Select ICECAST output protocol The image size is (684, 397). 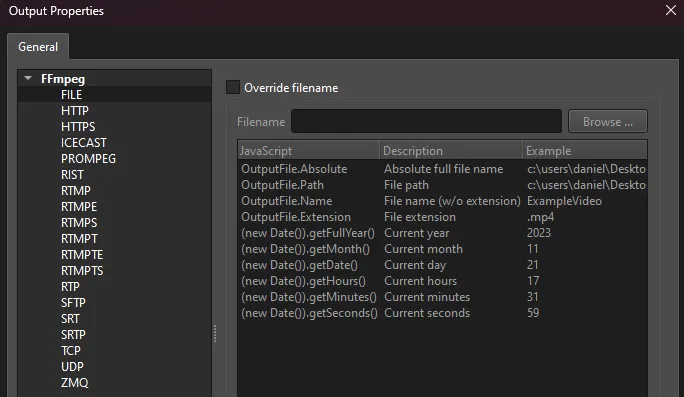click(114, 143)
